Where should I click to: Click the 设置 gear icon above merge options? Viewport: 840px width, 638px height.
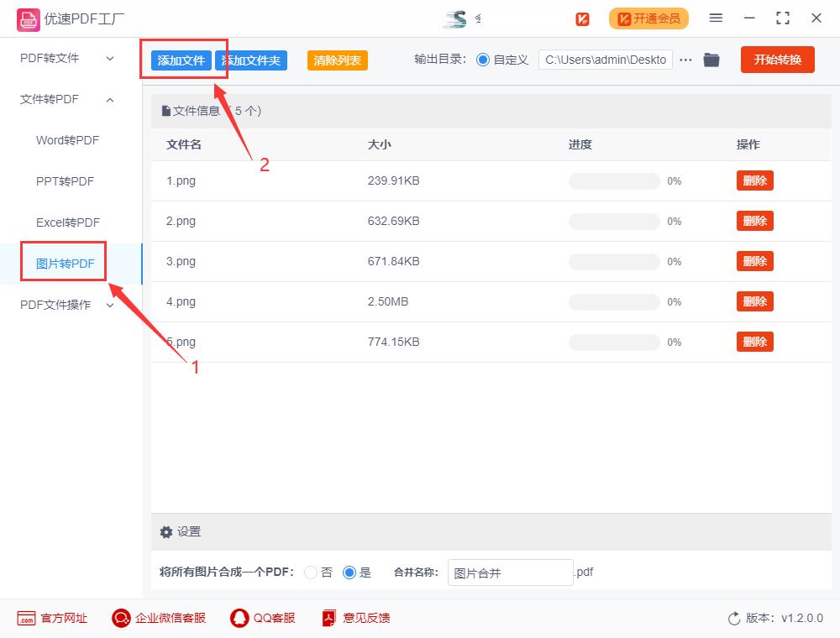point(166,531)
